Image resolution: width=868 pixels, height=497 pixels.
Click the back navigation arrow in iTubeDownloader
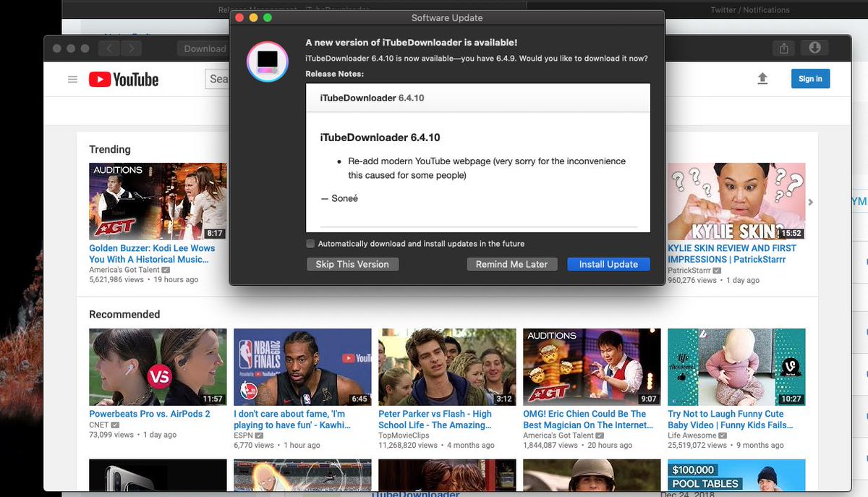109,48
